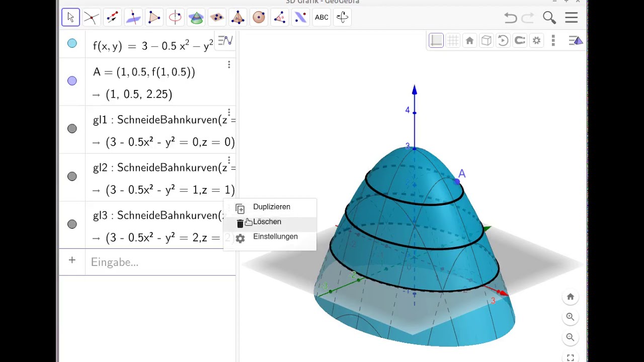Redo the undone action
644x362 pixels.
pyautogui.click(x=528, y=18)
